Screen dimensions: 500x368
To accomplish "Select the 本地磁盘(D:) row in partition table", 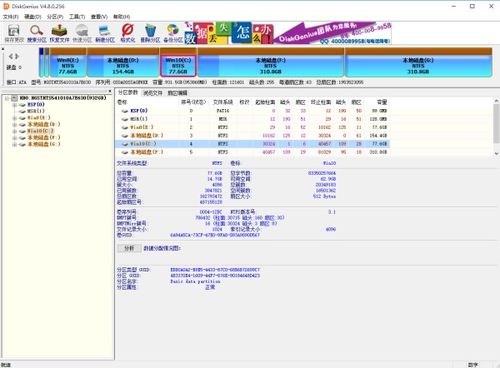I will click(252, 136).
